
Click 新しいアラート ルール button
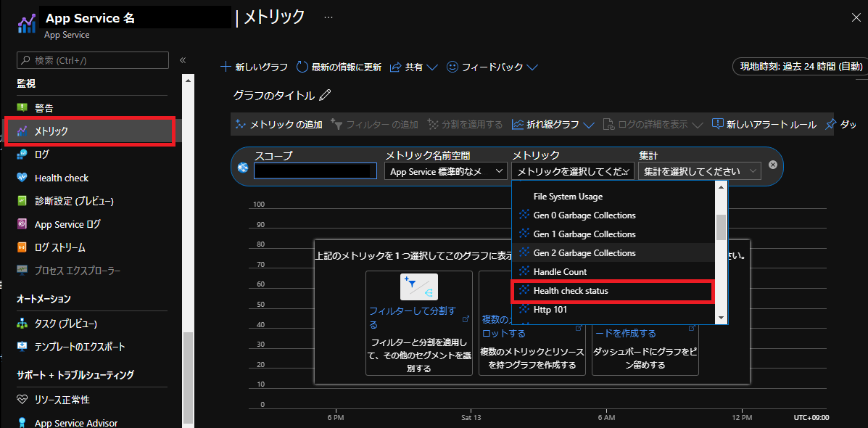coord(764,124)
